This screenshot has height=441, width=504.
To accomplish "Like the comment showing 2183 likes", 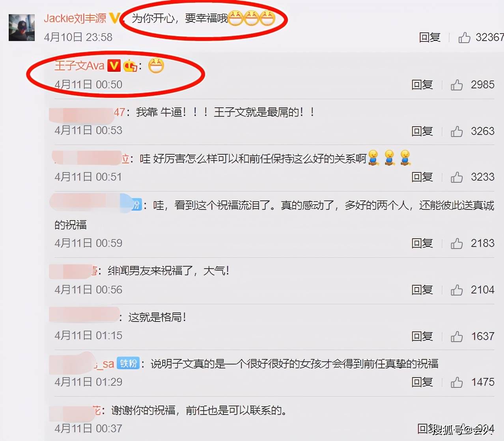I will [x=457, y=243].
